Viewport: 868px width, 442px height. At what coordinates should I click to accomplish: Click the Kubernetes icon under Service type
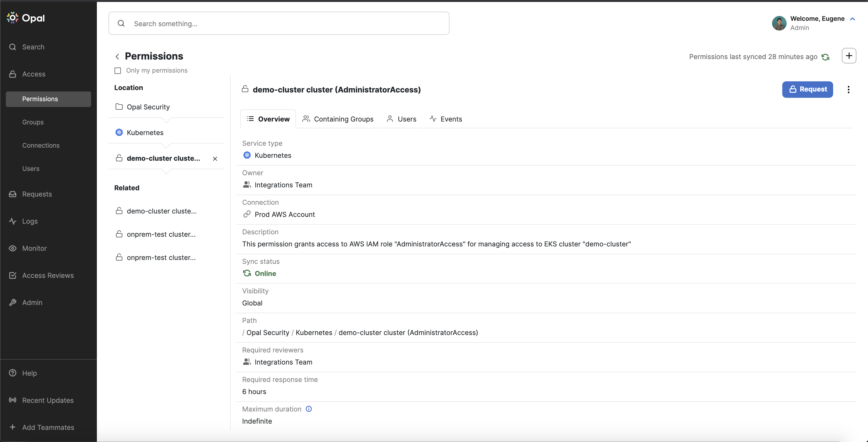247,155
